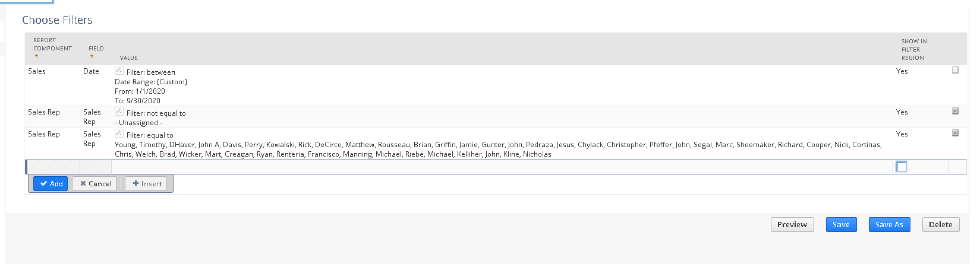Remove the 'not equal to Unassigned' filter row
The height and width of the screenshot is (264, 980).
955,111
